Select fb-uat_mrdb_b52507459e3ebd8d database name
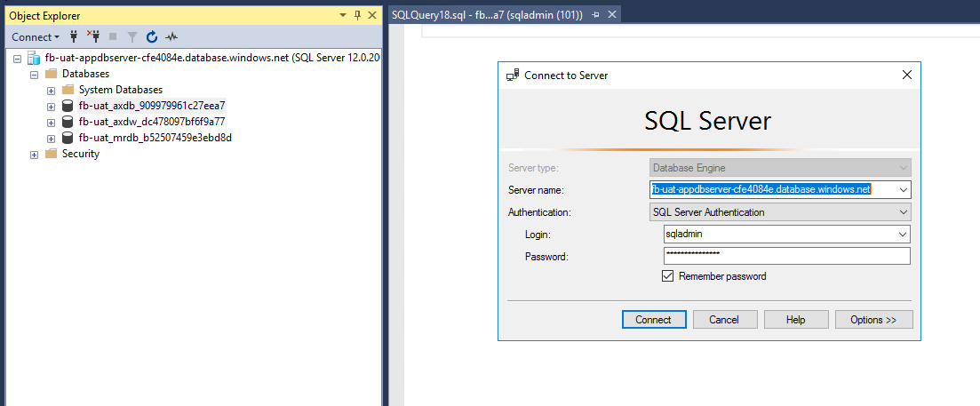Screen dimensions: 980x406 pyautogui.click(x=155, y=138)
